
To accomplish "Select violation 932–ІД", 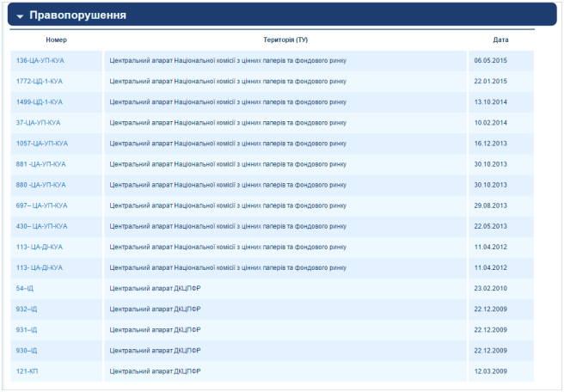I will 27,309.
